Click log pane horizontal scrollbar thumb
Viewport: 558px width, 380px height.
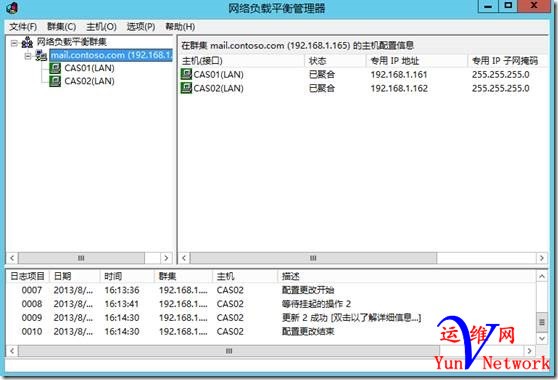coord(228,351)
